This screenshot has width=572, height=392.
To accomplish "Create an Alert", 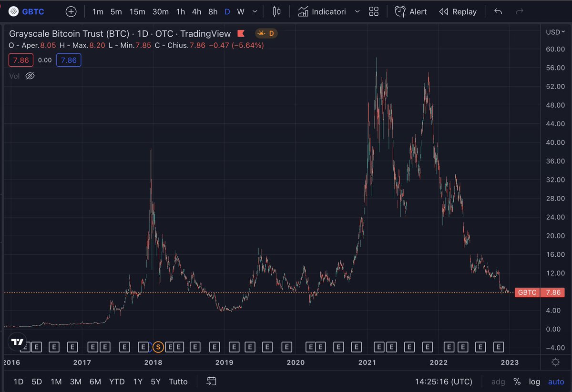I will pyautogui.click(x=411, y=11).
